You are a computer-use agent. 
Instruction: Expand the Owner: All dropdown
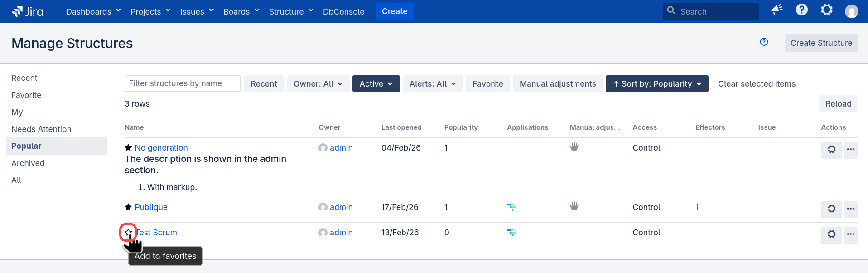[318, 84]
